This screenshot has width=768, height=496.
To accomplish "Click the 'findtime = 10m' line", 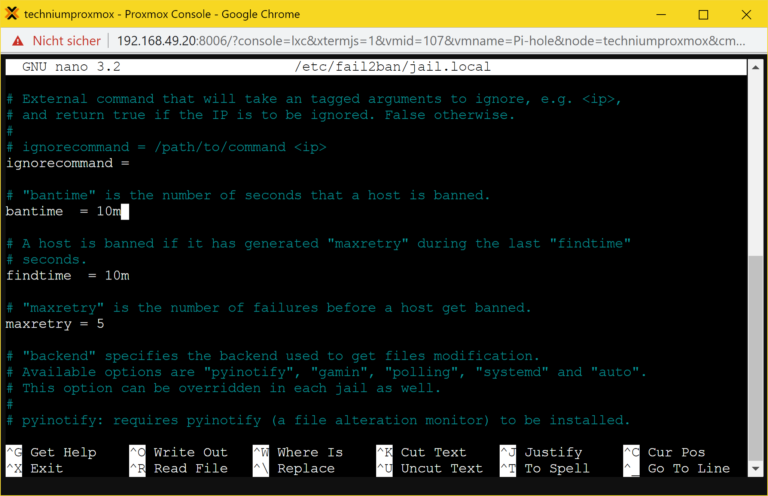I will [x=67, y=276].
